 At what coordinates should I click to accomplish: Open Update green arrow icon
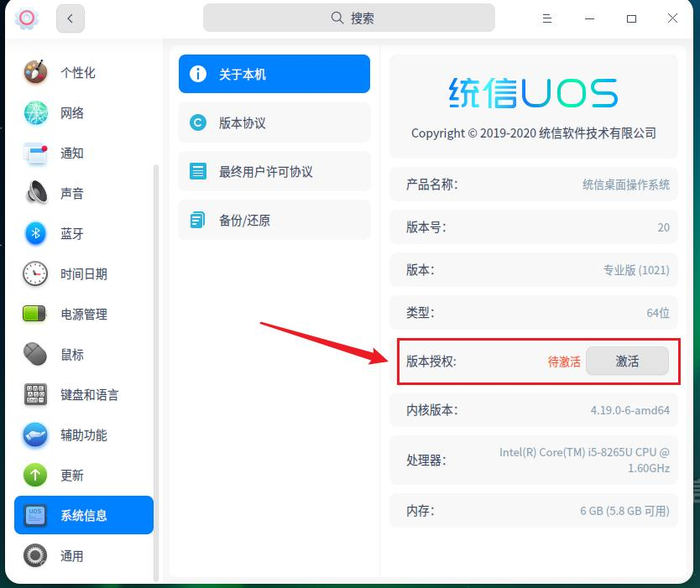pyautogui.click(x=35, y=475)
